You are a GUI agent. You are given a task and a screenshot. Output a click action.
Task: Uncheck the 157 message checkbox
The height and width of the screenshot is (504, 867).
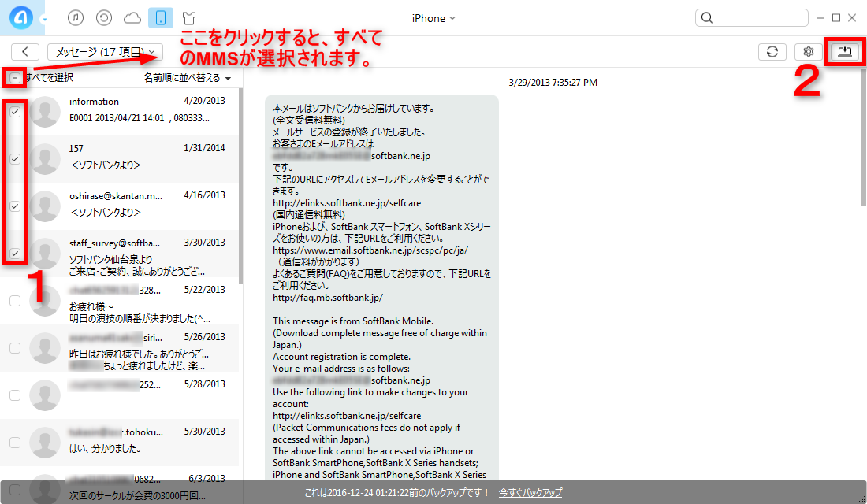pos(15,158)
